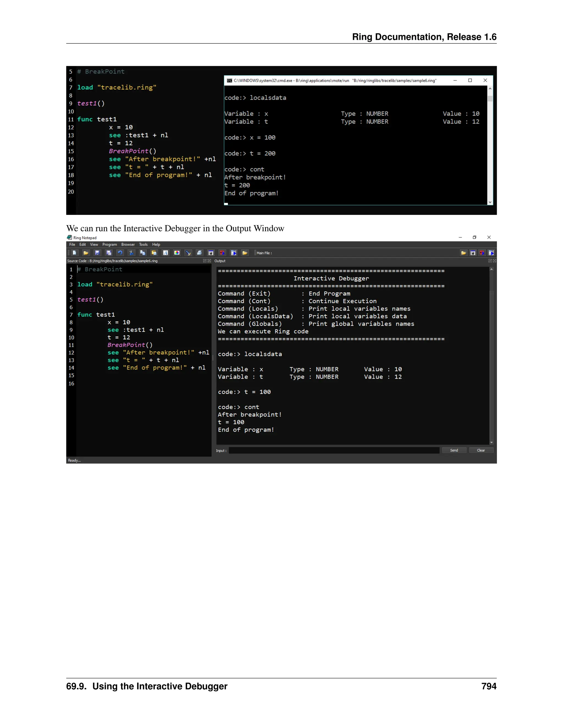563x728 pixels.
Task: Click the Copy icon in the toolbar
Action: coord(142,253)
